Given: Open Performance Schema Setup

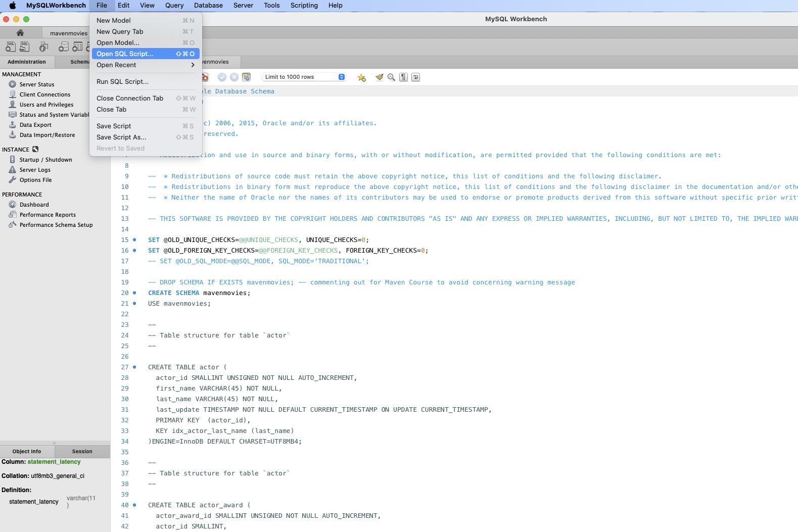Looking at the screenshot, I should click(56, 225).
